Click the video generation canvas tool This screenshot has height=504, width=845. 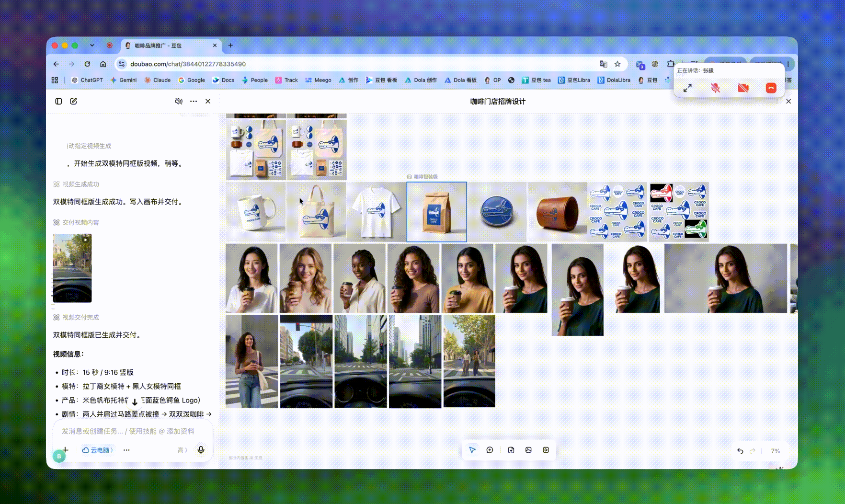point(546,450)
